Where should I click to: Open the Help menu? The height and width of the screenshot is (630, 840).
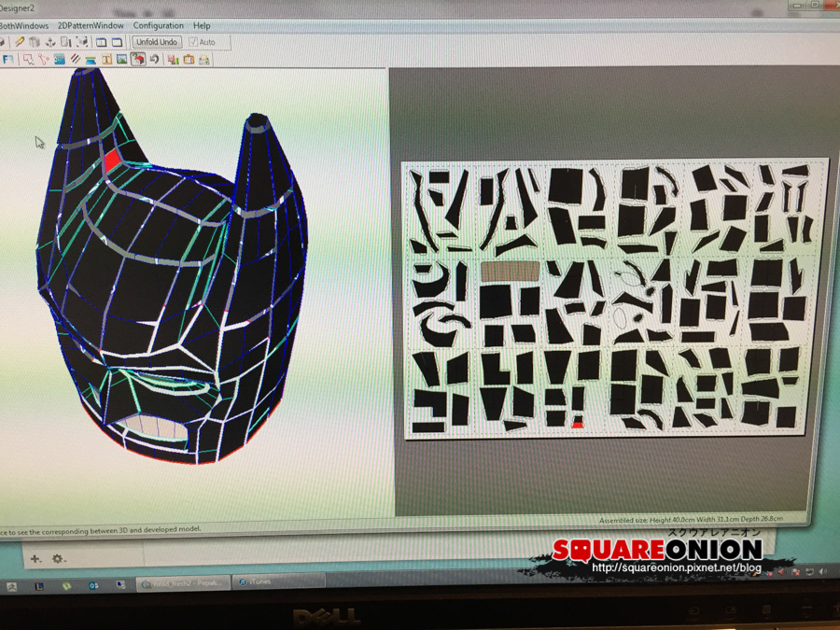point(202,26)
